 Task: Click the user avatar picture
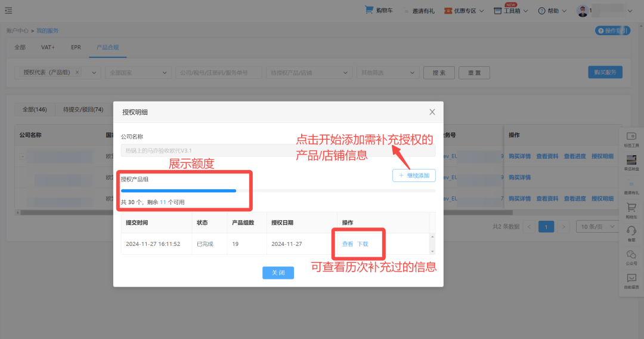point(583,11)
